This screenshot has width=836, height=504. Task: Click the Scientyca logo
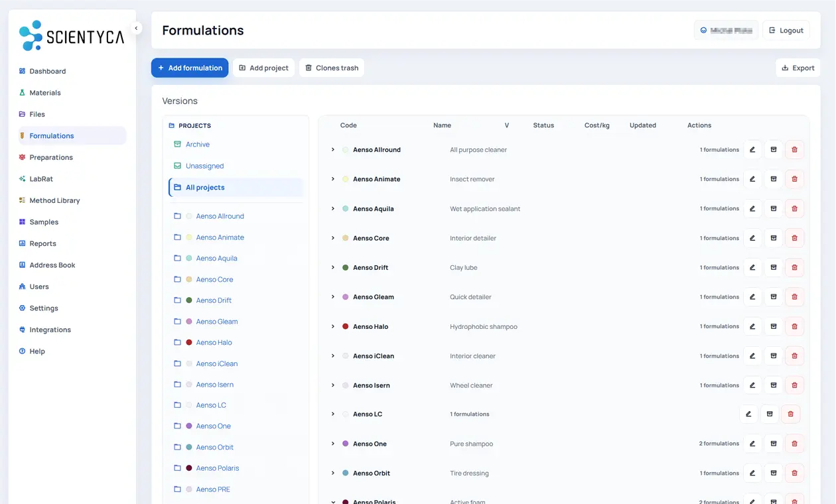click(x=72, y=36)
